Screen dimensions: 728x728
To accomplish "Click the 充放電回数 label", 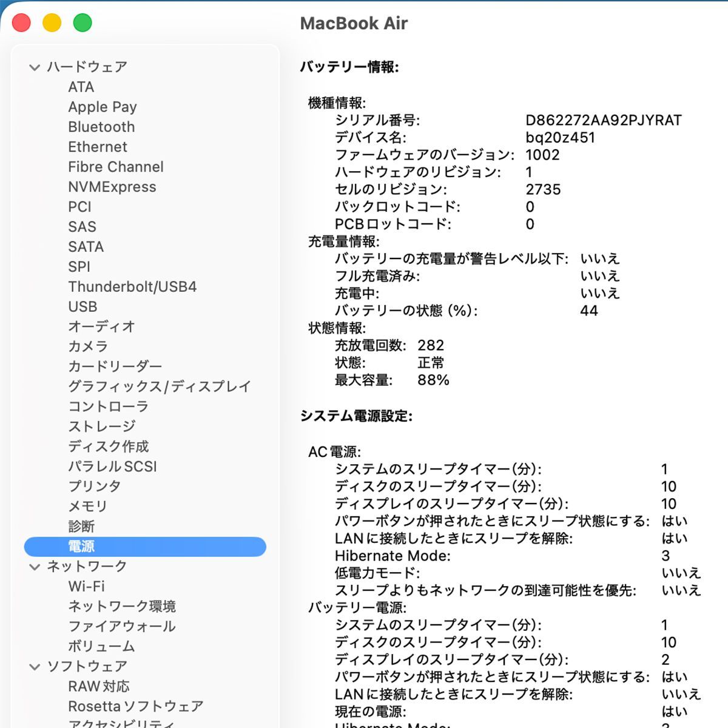I will click(x=371, y=346).
